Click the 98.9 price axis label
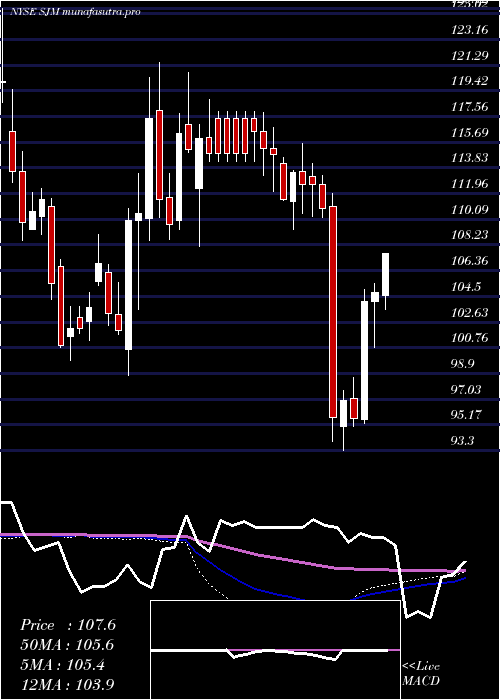 pyautogui.click(x=462, y=364)
